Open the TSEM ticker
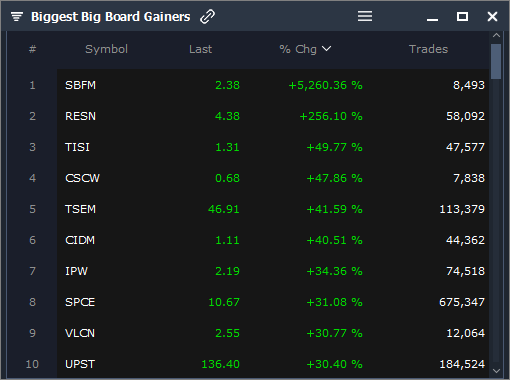The height and width of the screenshot is (380, 510). coord(80,209)
